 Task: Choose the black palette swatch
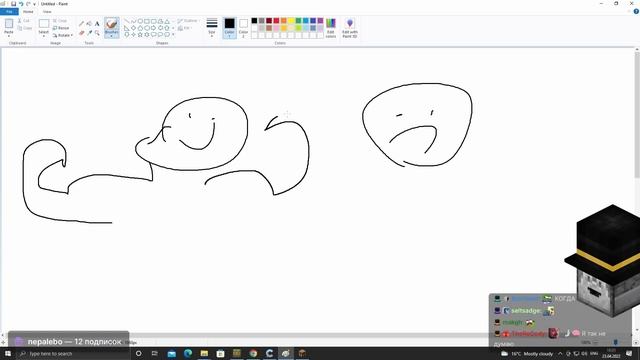254,20
